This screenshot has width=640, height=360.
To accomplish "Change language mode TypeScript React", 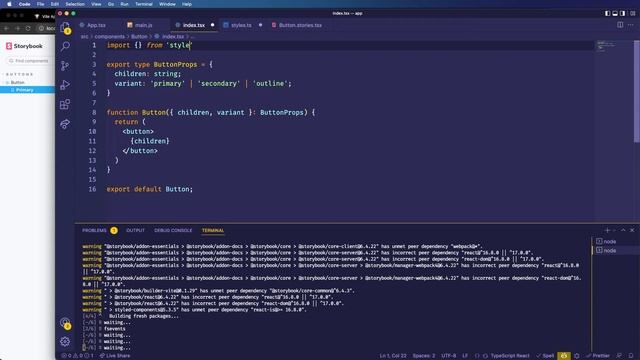I will (x=509, y=356).
